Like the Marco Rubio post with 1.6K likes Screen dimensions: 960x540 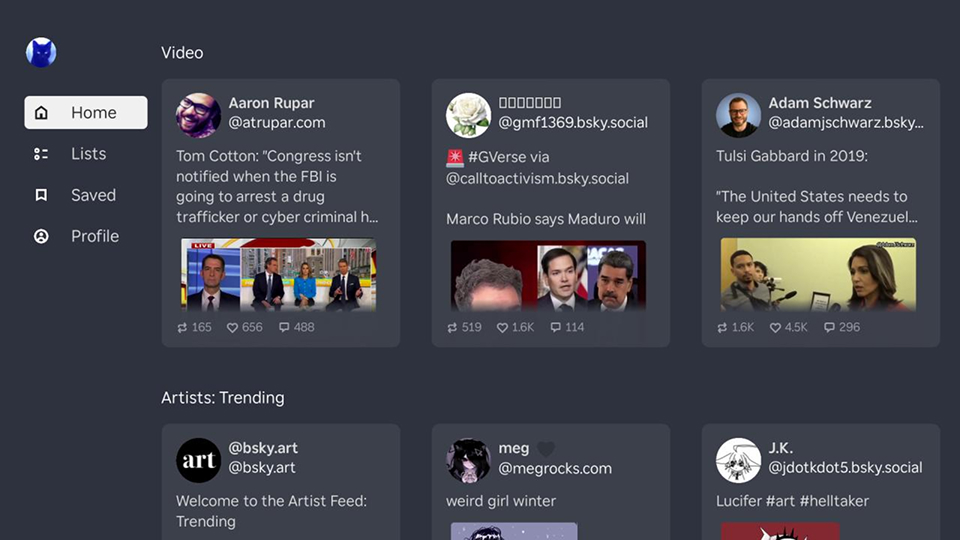515,327
